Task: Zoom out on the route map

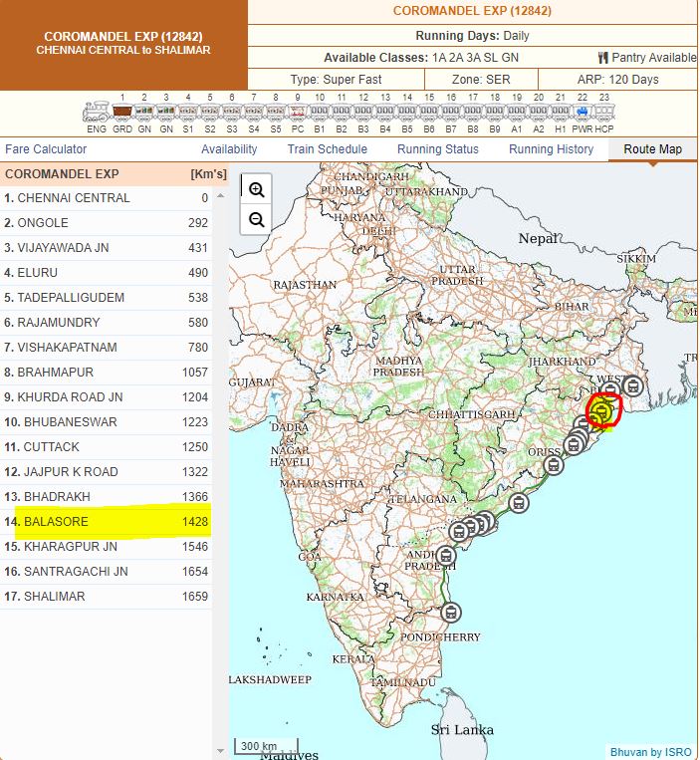Action: 256,220
